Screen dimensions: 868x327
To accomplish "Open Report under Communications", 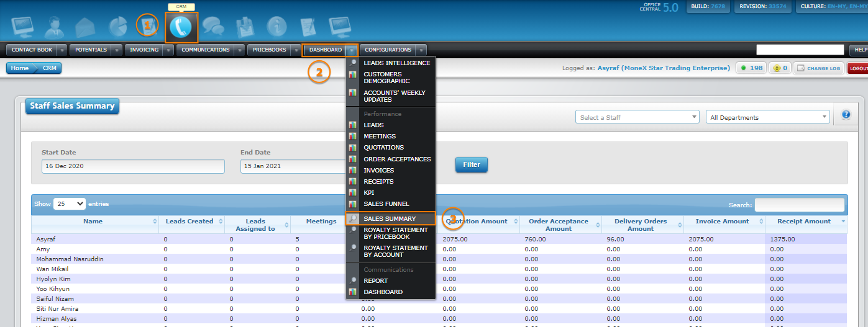I will 391,281.
